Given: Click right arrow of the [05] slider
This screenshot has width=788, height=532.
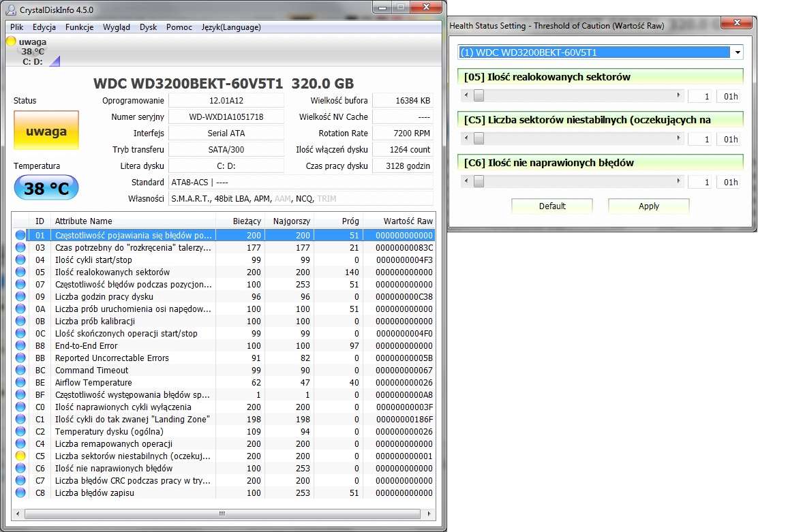Looking at the screenshot, I should [678, 95].
